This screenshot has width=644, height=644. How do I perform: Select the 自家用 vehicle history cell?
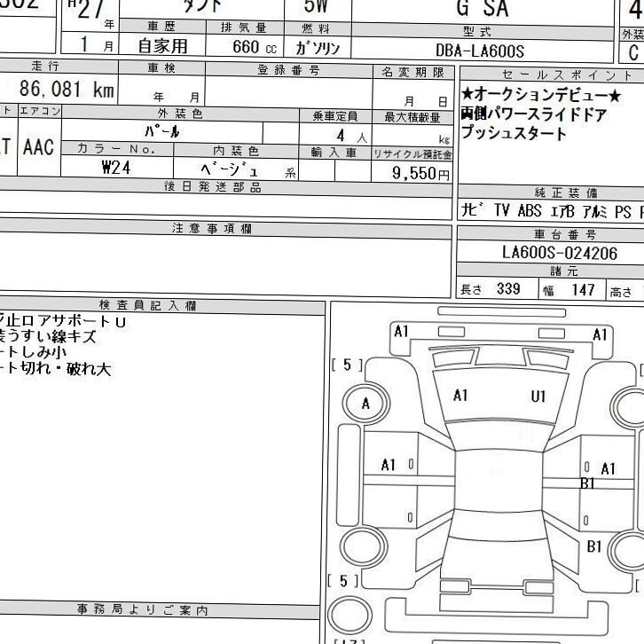point(162,45)
